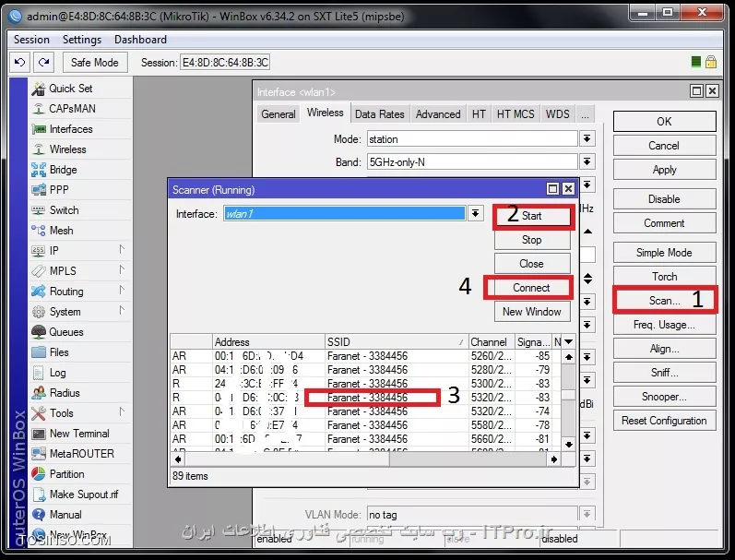
Task: Open the scanner Interface dropdown
Action: point(475,213)
